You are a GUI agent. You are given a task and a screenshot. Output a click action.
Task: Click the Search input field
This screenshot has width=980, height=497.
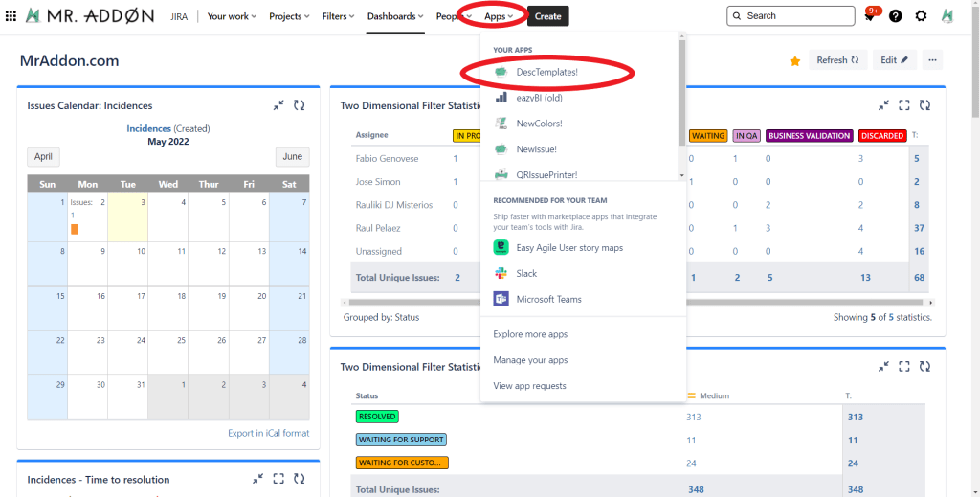(791, 16)
